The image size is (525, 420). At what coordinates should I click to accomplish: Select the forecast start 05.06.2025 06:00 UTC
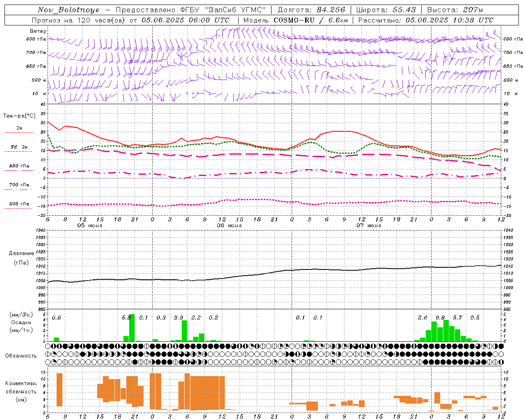tap(185, 20)
